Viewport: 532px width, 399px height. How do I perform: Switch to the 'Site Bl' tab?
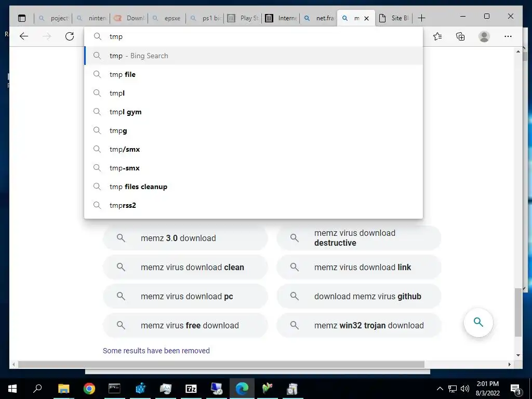[x=394, y=18]
